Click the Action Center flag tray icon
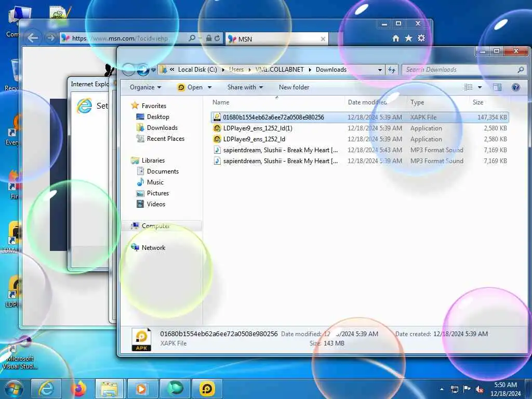The width and height of the screenshot is (532, 399). click(467, 389)
